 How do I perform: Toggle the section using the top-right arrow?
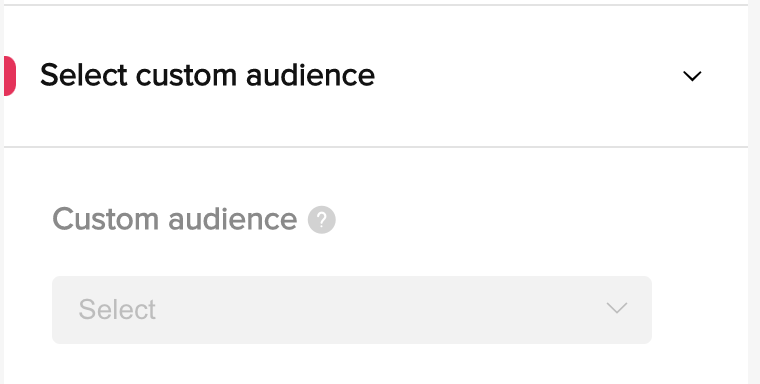coord(692,76)
